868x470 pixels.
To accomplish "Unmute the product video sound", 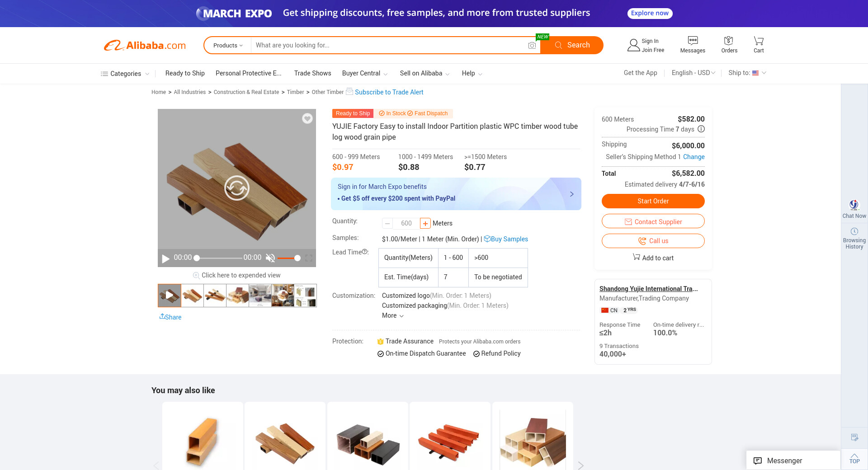I will pyautogui.click(x=270, y=258).
